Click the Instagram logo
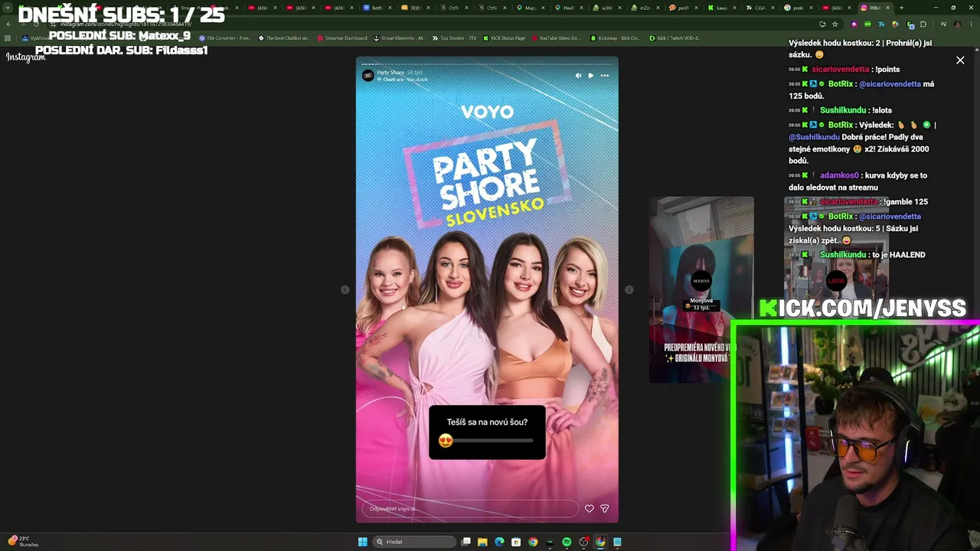This screenshot has height=551, width=980. pos(26,57)
